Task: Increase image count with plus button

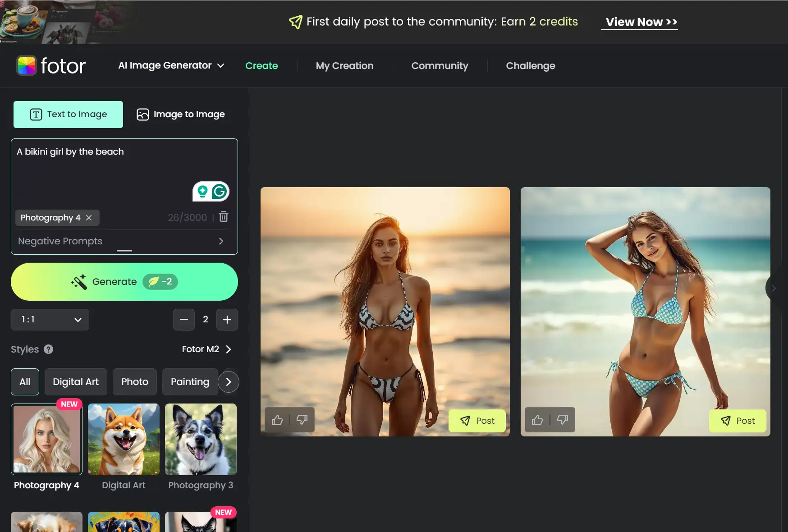Action: (x=227, y=320)
